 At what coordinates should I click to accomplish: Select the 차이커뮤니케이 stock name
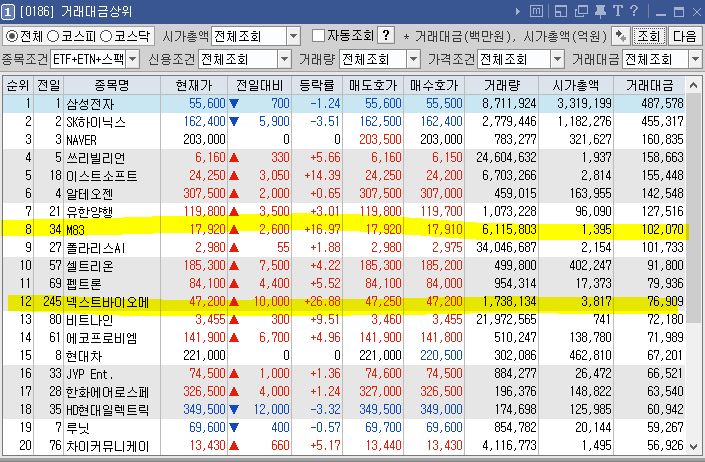click(107, 446)
